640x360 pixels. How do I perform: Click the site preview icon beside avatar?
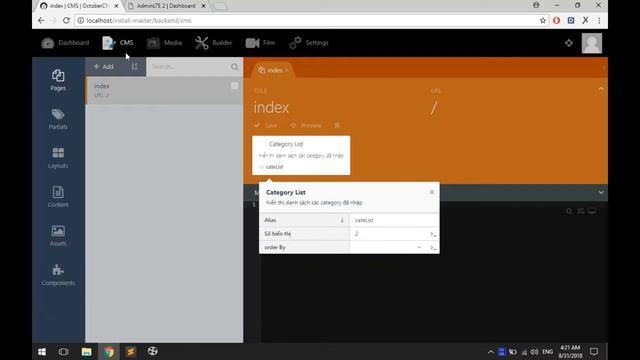coord(569,43)
